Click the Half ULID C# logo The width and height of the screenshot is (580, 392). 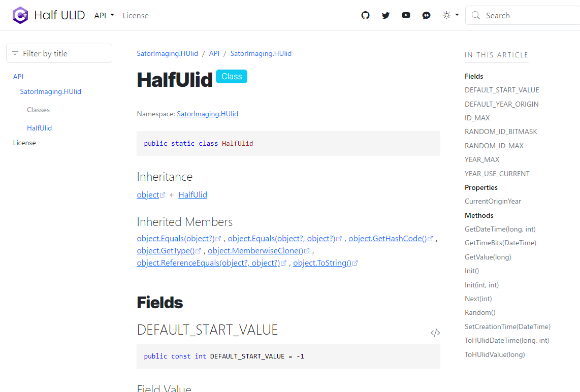pos(20,15)
